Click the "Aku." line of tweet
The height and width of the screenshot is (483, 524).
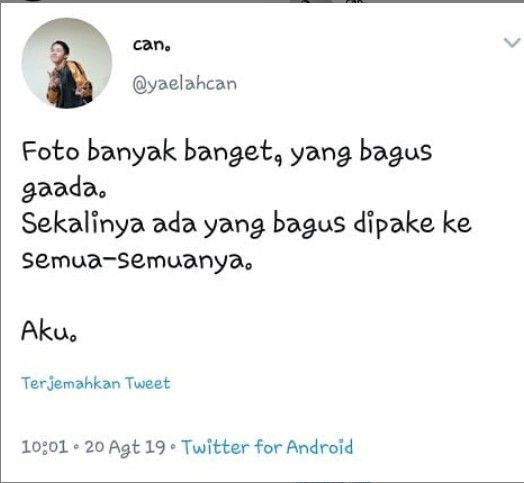pyautogui.click(x=49, y=331)
